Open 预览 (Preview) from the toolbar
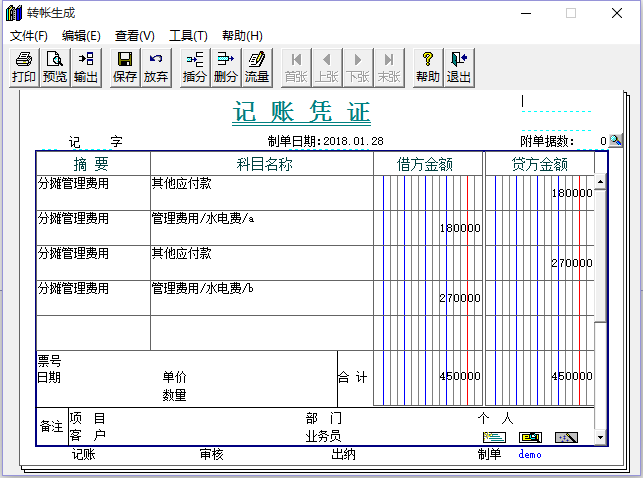This screenshot has width=643, height=478. click(55, 67)
